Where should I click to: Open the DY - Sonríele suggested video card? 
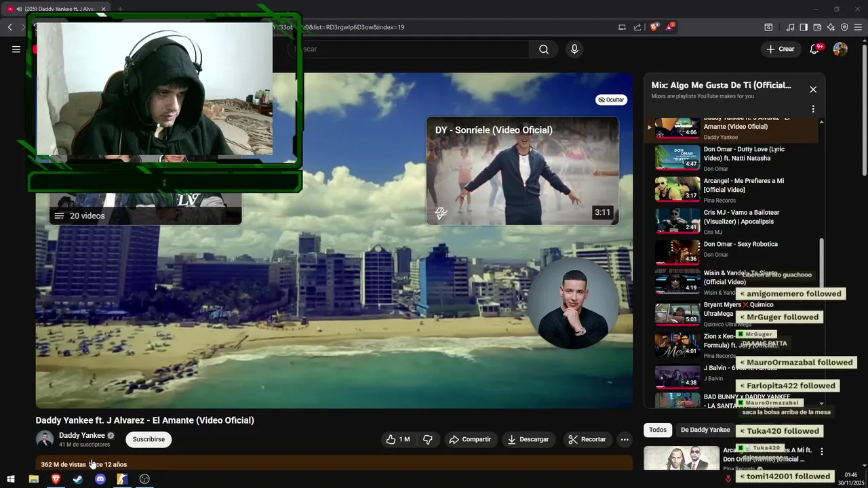(522, 171)
